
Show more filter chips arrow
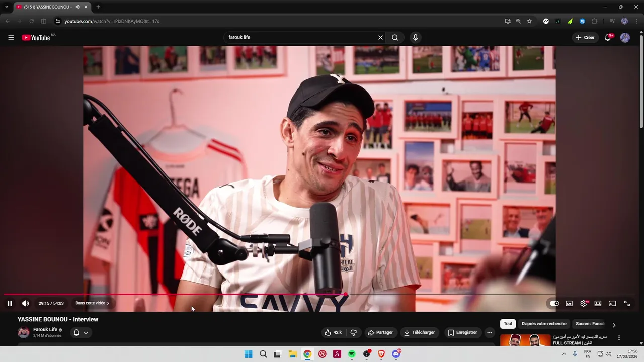(x=614, y=325)
